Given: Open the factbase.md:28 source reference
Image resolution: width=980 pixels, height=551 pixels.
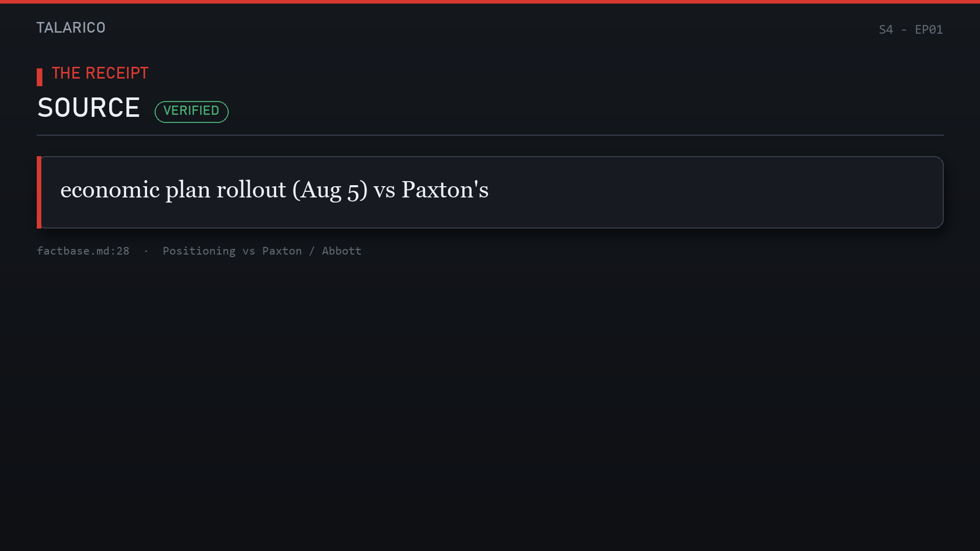Looking at the screenshot, I should [x=83, y=251].
